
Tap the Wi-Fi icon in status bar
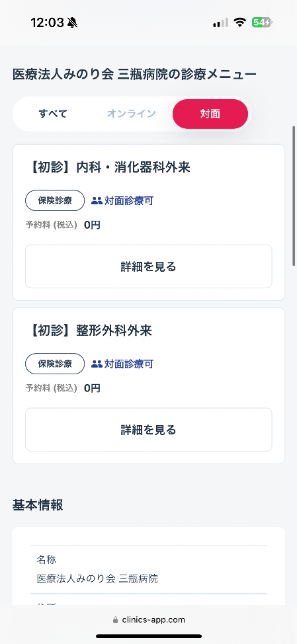click(x=239, y=22)
